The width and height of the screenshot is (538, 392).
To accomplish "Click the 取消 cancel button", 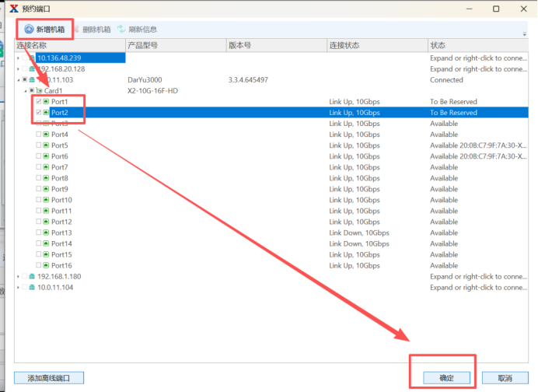I will click(x=505, y=378).
